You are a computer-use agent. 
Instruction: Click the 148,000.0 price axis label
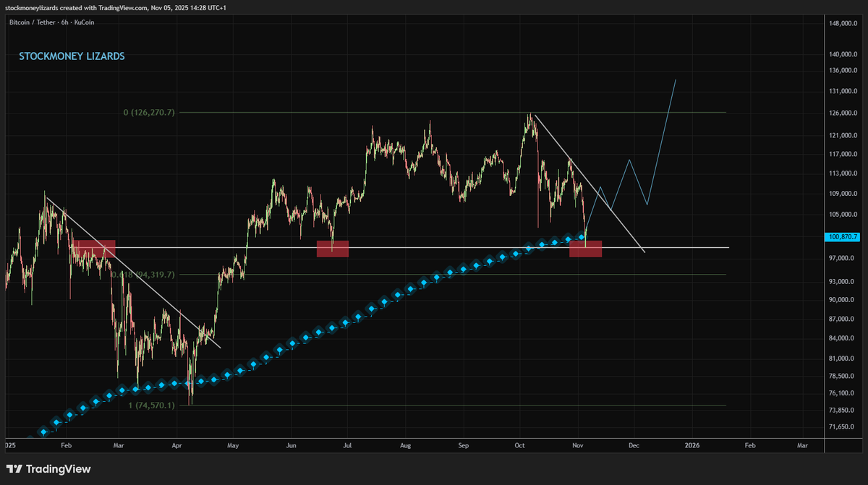(x=844, y=24)
